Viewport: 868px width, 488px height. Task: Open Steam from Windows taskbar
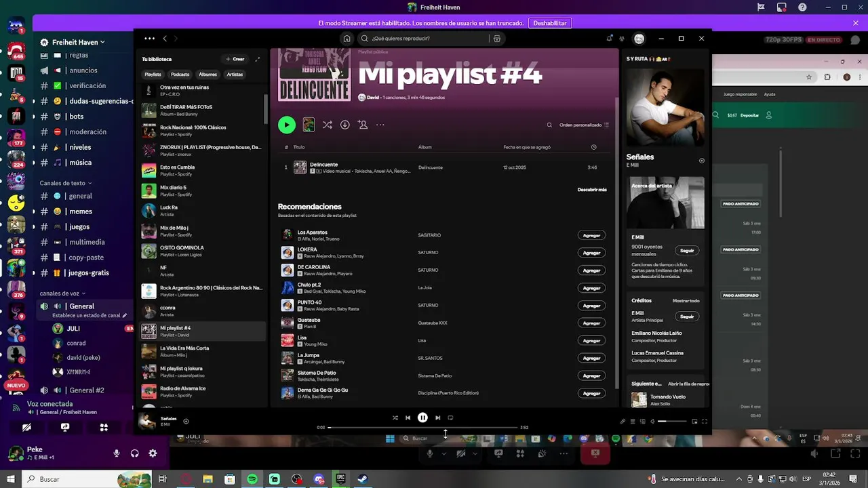click(x=363, y=479)
